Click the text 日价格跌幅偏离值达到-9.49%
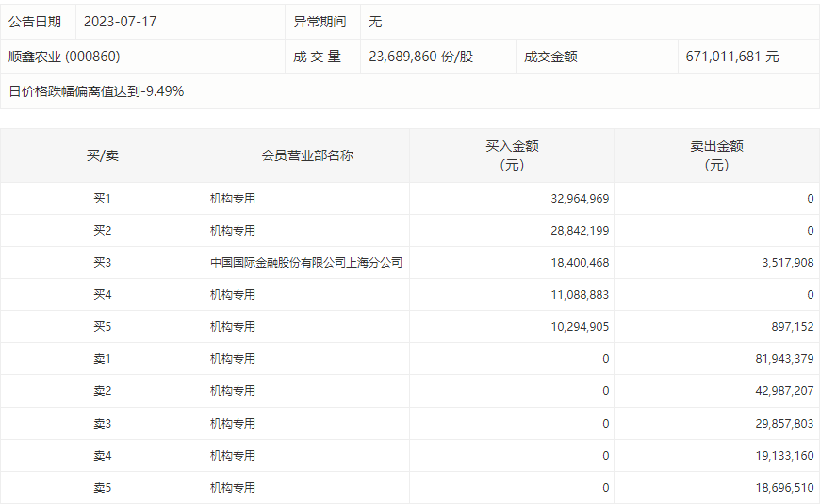Image resolution: width=820 pixels, height=504 pixels. (96, 91)
